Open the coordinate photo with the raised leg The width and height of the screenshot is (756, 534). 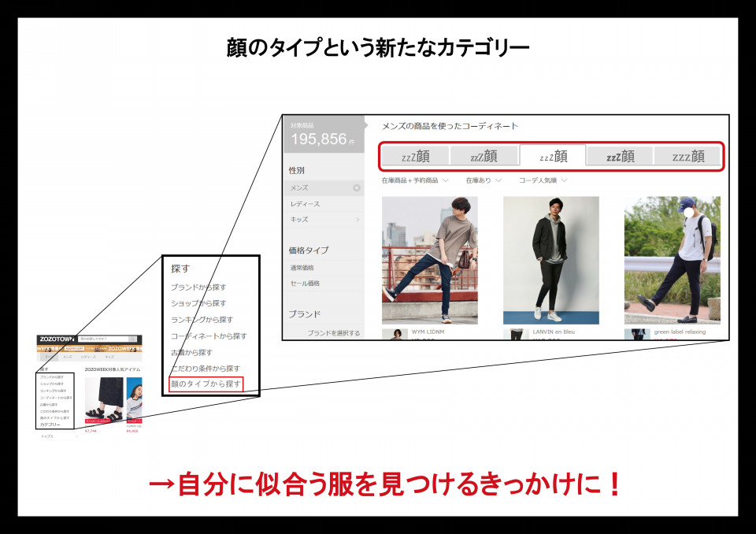click(429, 260)
